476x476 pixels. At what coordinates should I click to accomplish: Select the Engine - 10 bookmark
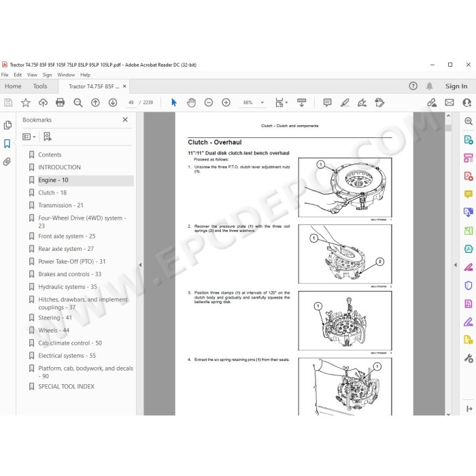pos(53,180)
